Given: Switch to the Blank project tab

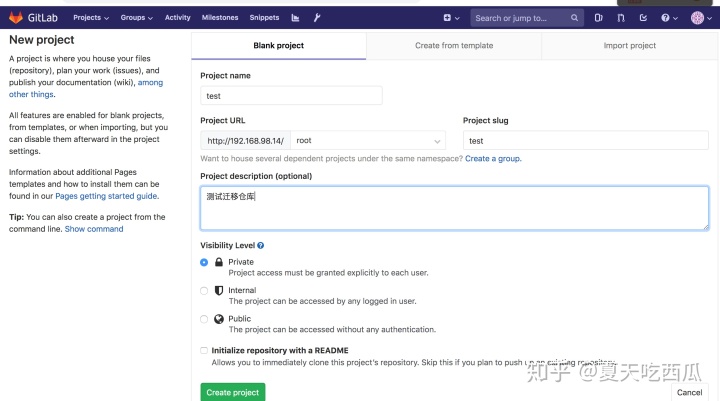Looking at the screenshot, I should pyautogui.click(x=279, y=45).
